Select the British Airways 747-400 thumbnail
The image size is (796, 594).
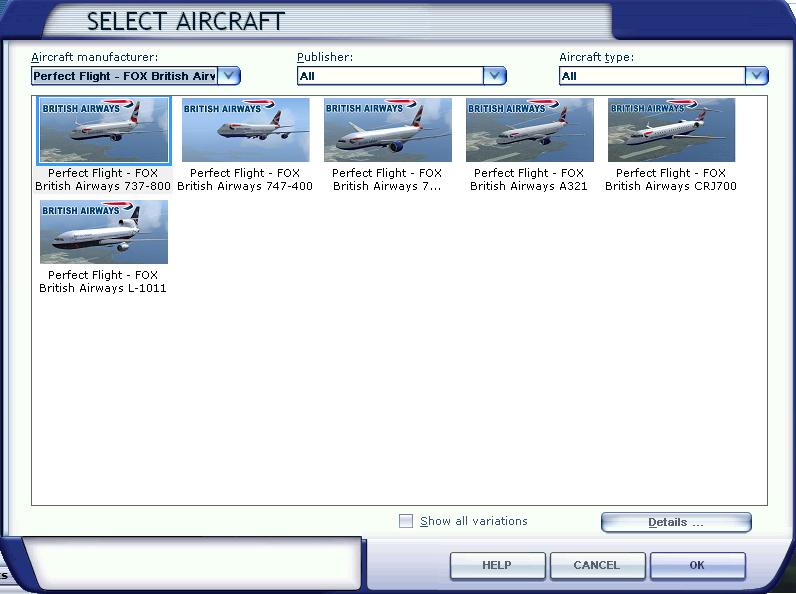pyautogui.click(x=246, y=130)
